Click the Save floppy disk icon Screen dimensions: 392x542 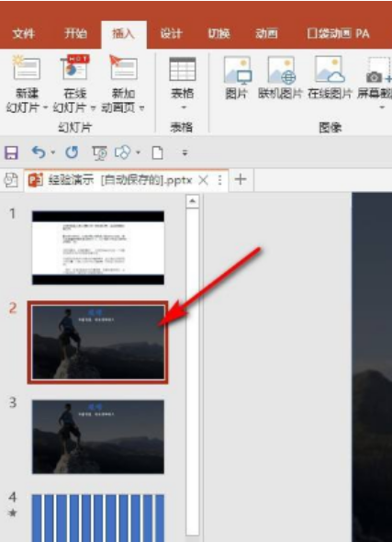click(x=11, y=152)
